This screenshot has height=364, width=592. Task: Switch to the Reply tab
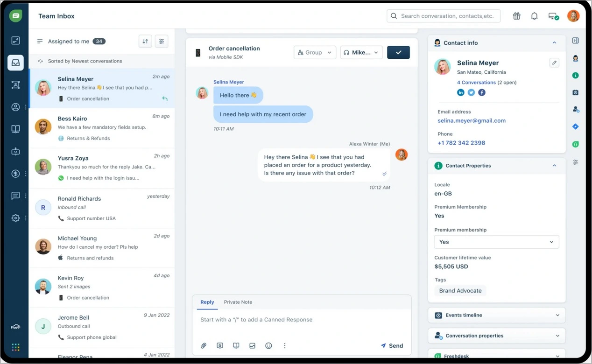(207, 302)
